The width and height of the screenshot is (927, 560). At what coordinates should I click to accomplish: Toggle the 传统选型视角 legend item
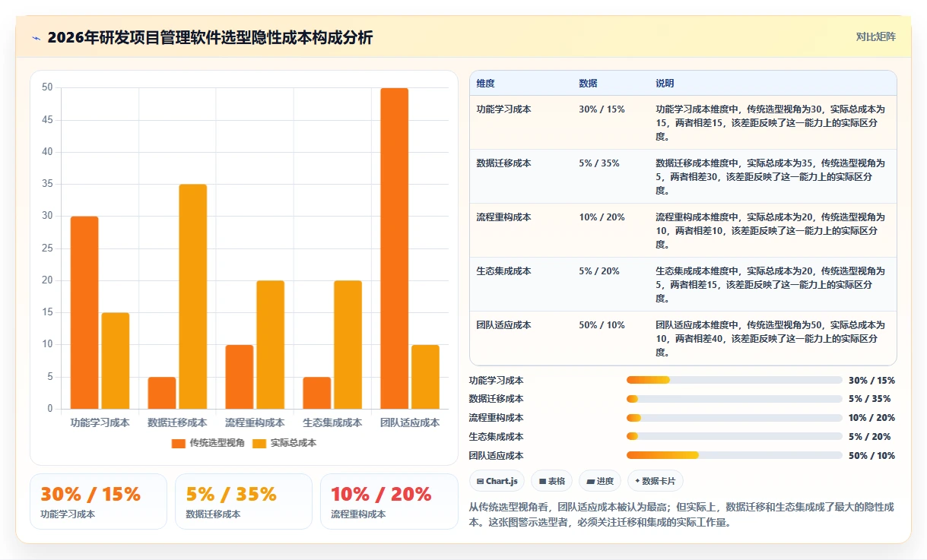[208, 443]
